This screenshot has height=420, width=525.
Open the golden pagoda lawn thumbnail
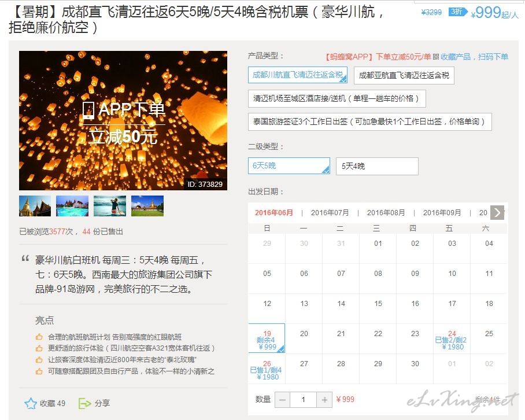(x=147, y=205)
